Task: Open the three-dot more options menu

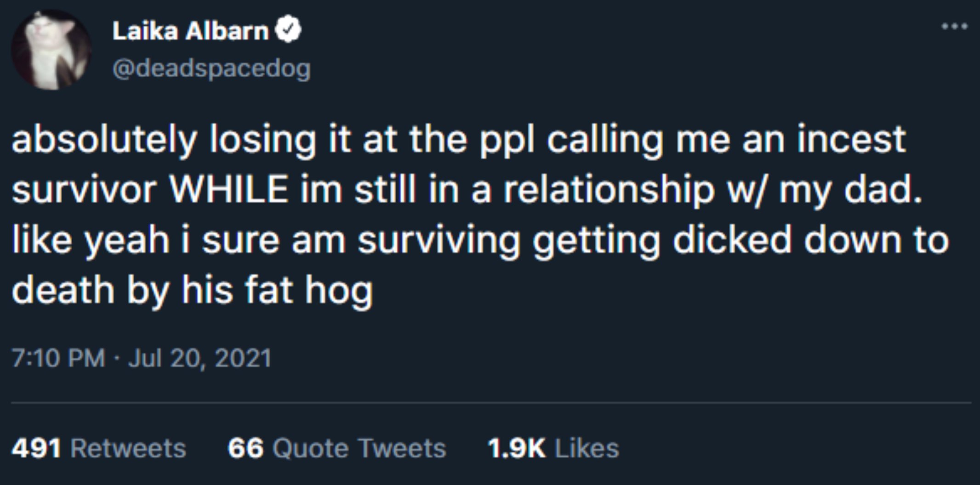Action: pyautogui.click(x=954, y=27)
